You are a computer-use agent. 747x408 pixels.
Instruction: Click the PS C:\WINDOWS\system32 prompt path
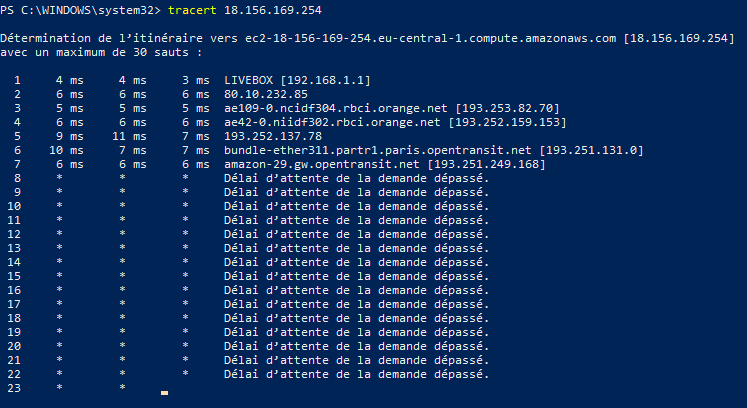point(77,9)
